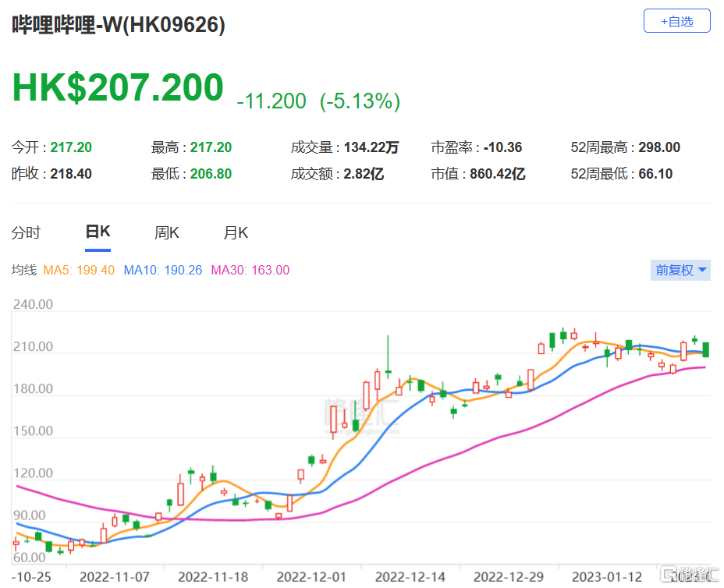724x588 pixels.
Task: Click MA30: 163.00 indicator label
Action: [250, 270]
